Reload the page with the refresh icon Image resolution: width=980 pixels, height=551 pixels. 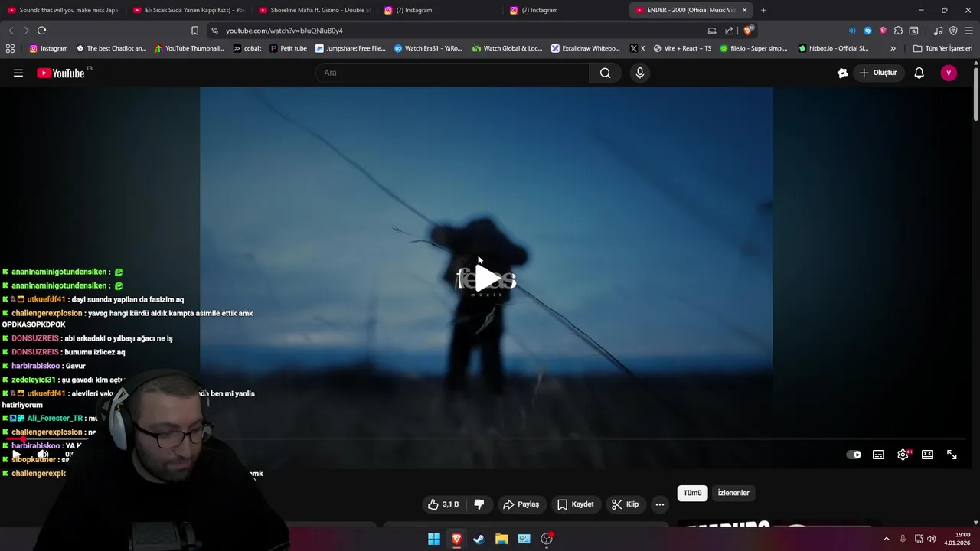coord(41,31)
